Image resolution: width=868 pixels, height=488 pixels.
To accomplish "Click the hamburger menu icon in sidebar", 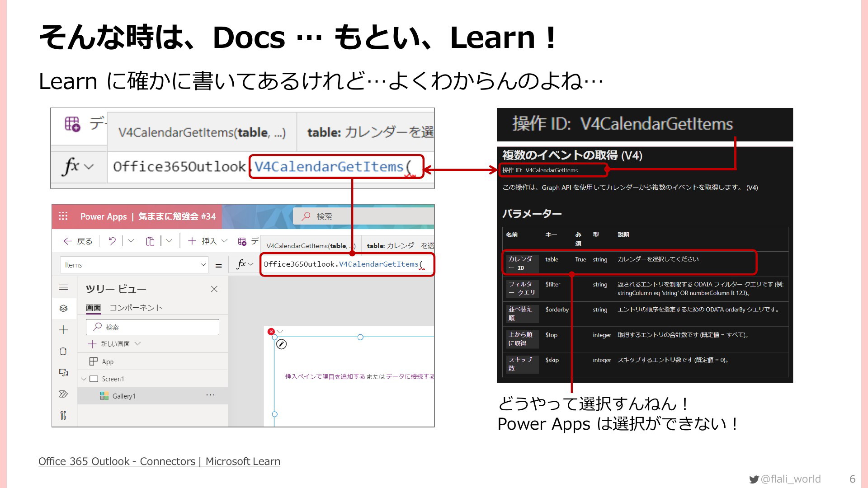I will pyautogui.click(x=64, y=287).
